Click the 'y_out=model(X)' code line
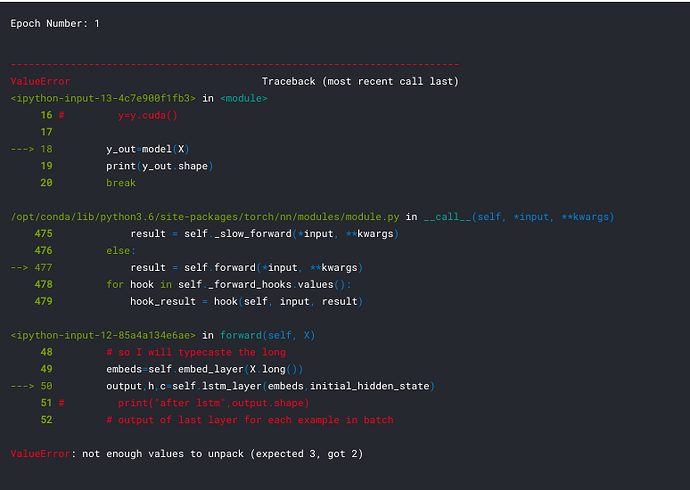Screen dimensions: 690x490 (x=148, y=149)
